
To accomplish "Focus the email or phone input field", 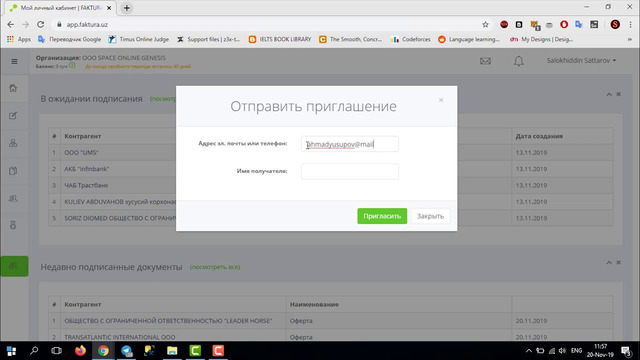I will tap(350, 144).
